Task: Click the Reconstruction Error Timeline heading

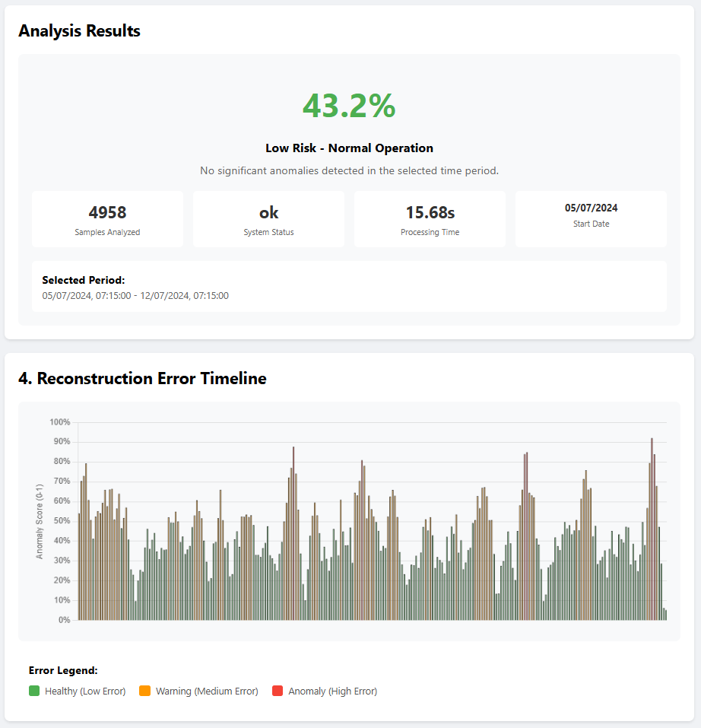Action: pyautogui.click(x=142, y=378)
